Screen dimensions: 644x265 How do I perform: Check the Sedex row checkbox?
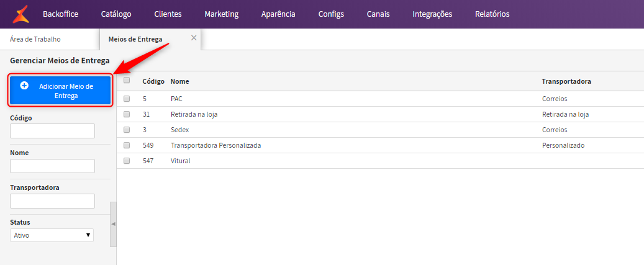pos(127,130)
